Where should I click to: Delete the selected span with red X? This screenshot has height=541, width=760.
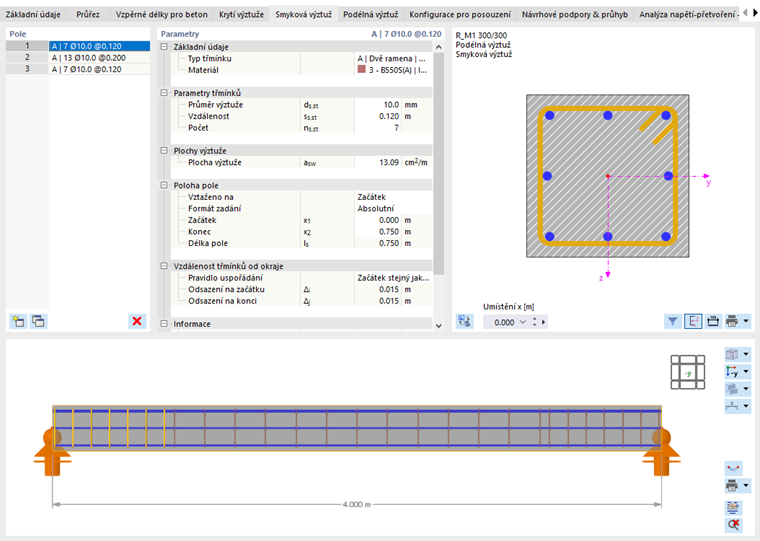click(137, 321)
